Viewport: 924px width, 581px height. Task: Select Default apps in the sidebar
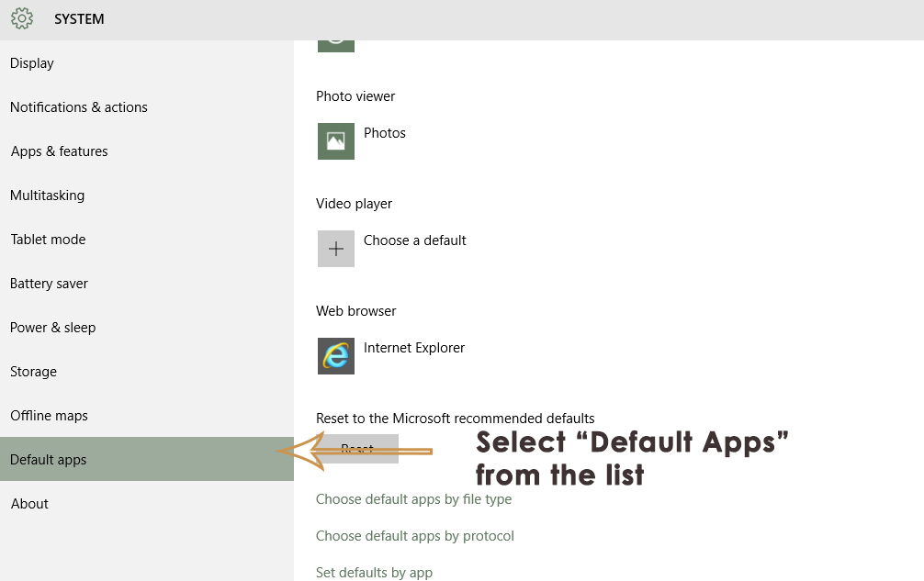[48, 459]
